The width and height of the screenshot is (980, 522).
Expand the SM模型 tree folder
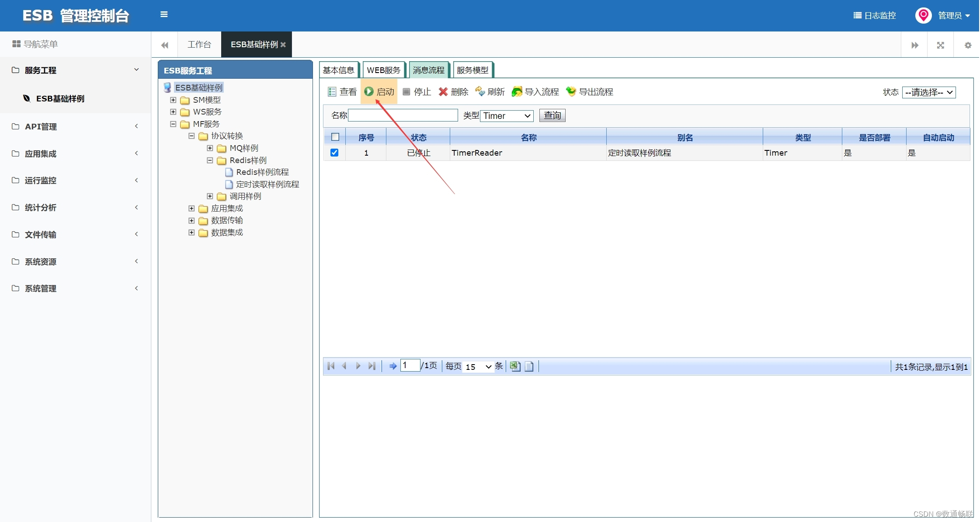(173, 100)
